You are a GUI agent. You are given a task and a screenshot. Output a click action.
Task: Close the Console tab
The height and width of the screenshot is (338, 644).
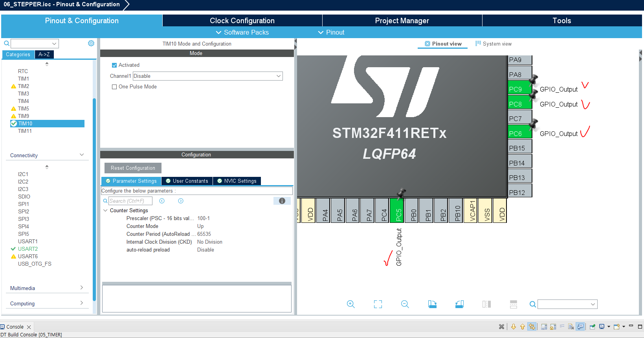click(x=29, y=327)
